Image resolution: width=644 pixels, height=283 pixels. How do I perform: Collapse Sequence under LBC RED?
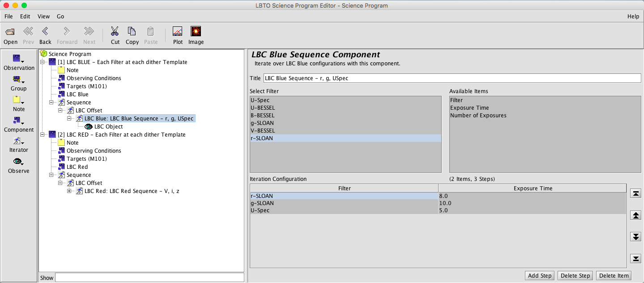coord(51,175)
